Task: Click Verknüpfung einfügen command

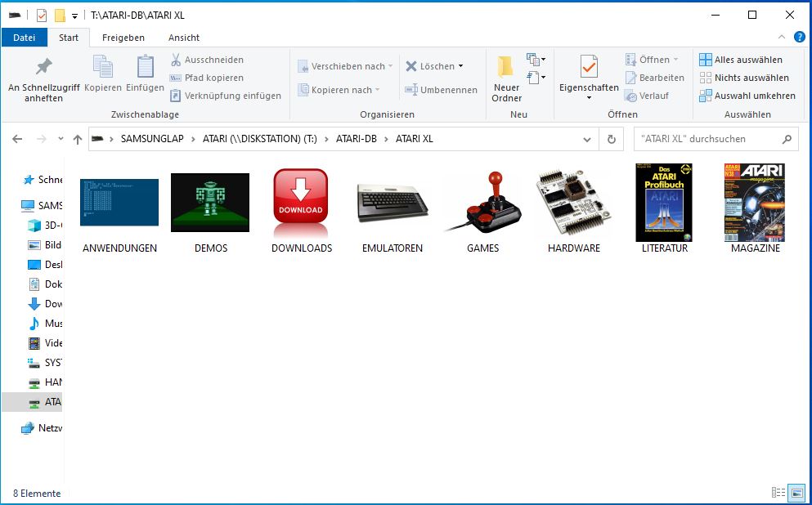Action: [x=226, y=96]
